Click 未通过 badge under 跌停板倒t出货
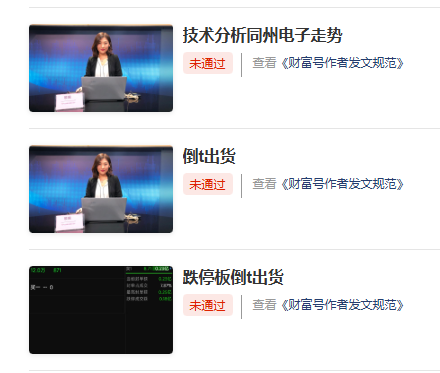The width and height of the screenshot is (440, 373). (208, 305)
